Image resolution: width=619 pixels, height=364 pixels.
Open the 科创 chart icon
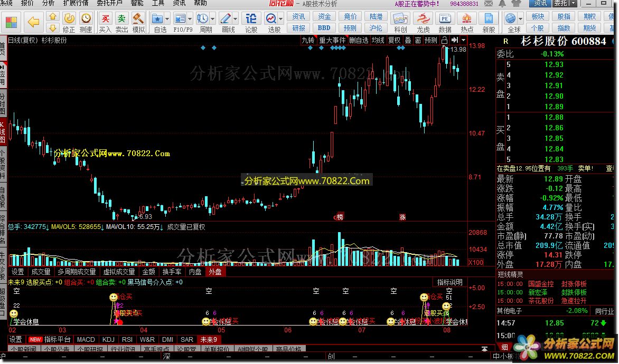pyautogui.click(x=400, y=18)
